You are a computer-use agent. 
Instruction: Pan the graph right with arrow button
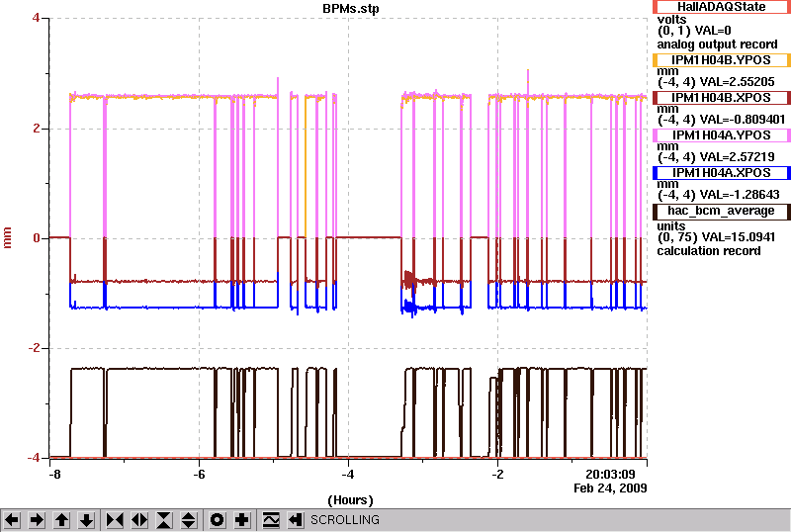pos(37,520)
